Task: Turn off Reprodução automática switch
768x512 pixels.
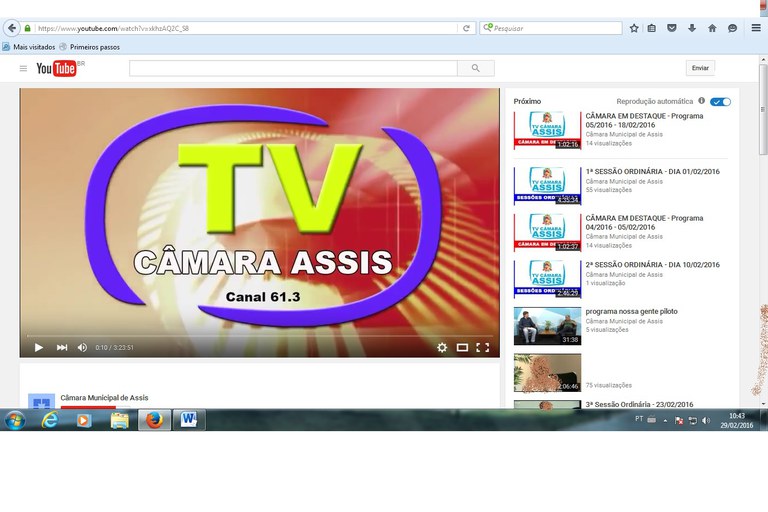Action: click(720, 101)
